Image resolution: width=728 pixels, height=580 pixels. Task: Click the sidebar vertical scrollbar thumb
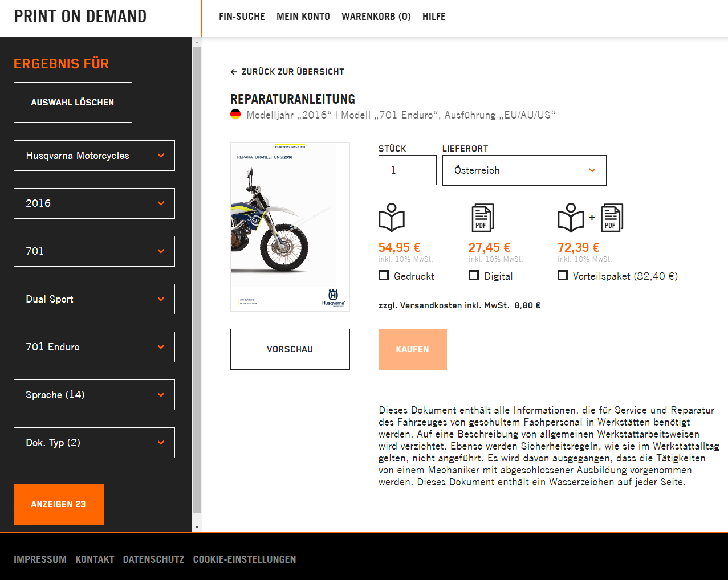(x=197, y=280)
